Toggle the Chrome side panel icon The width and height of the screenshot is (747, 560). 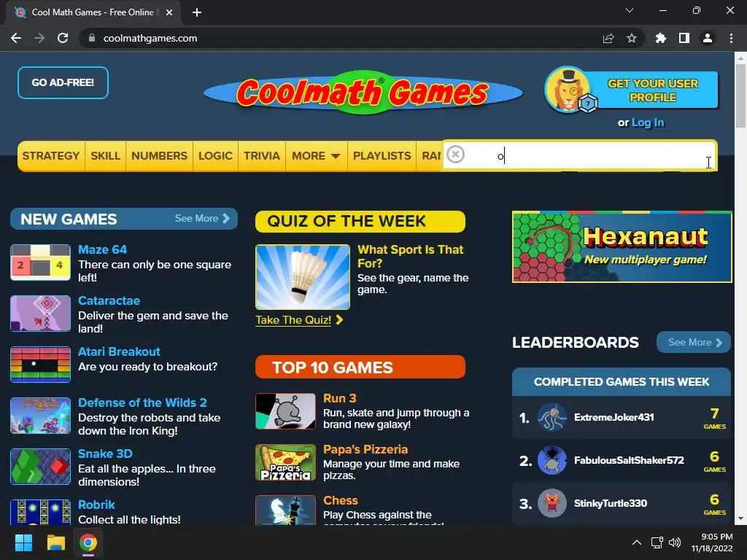[684, 38]
